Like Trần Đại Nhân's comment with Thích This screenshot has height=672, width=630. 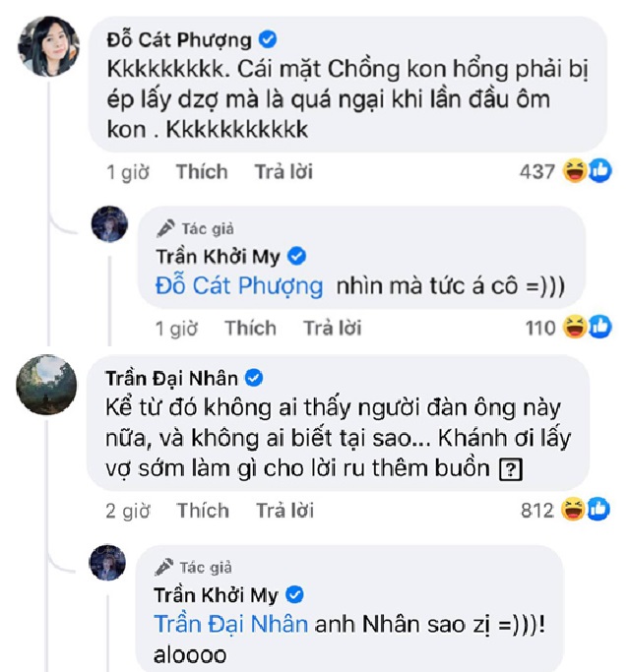coord(203,511)
